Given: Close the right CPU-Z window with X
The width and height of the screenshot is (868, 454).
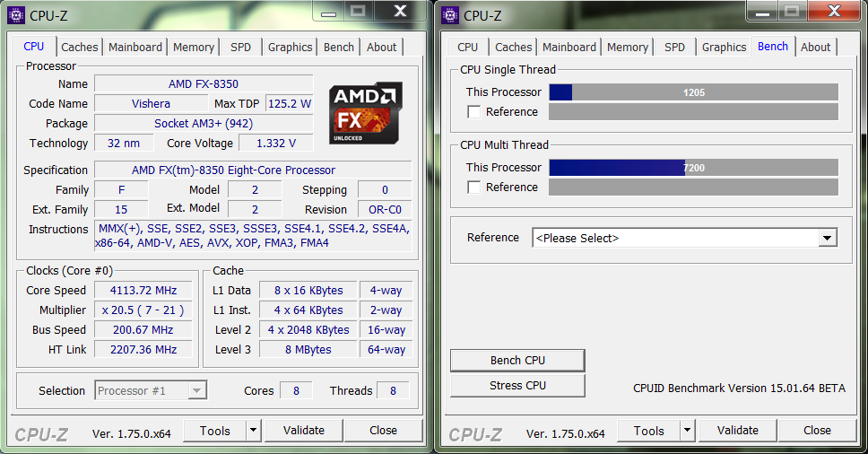Looking at the screenshot, I should pyautogui.click(x=835, y=11).
